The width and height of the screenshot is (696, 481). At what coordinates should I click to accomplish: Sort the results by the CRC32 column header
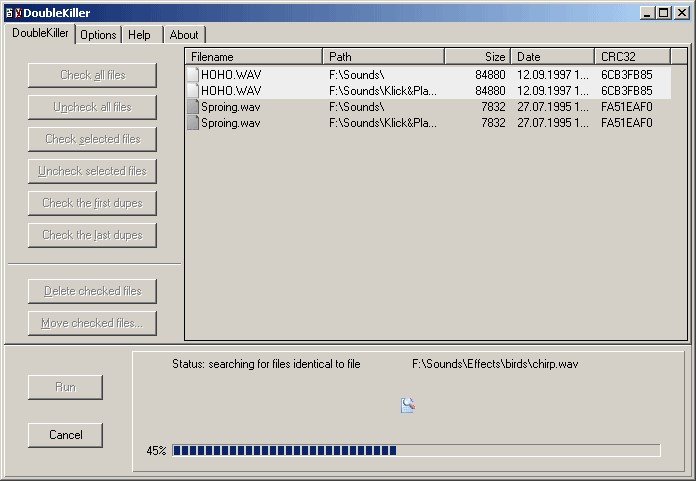(x=632, y=57)
